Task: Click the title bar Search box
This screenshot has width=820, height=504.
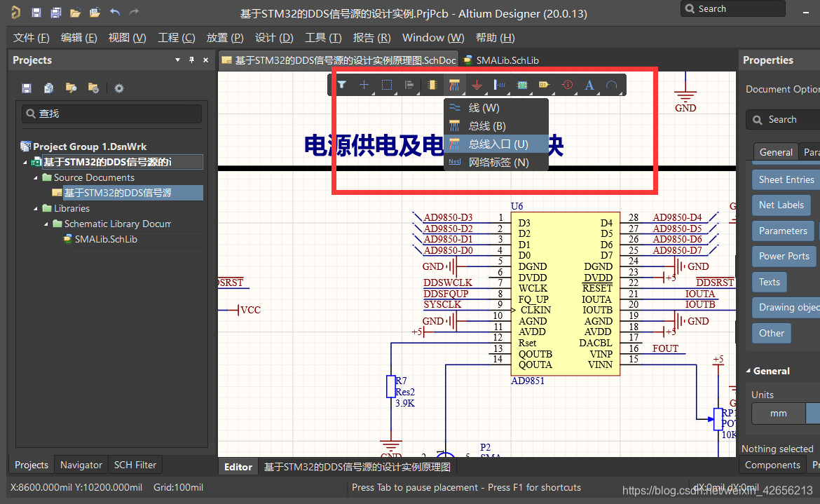Action: 732,9
